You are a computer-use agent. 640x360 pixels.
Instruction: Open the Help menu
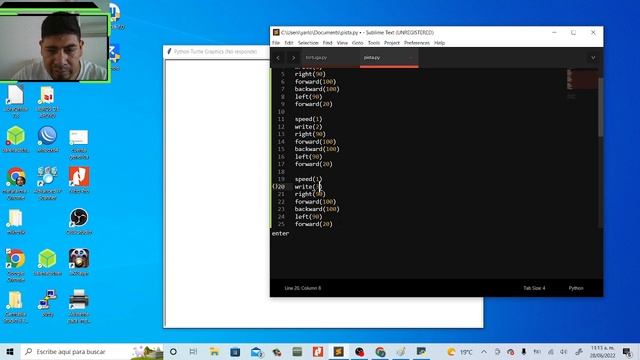439,43
